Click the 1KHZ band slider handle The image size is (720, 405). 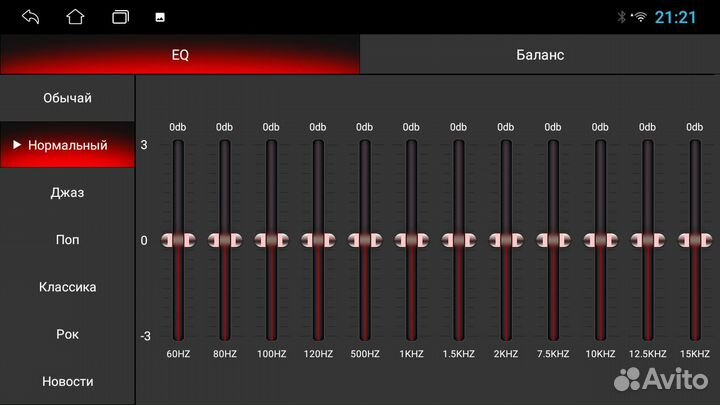tap(411, 240)
